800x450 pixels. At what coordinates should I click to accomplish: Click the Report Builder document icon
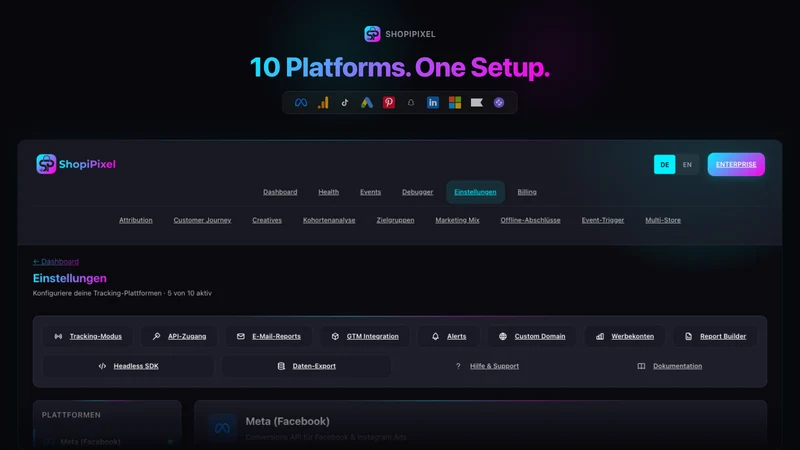tap(688, 336)
